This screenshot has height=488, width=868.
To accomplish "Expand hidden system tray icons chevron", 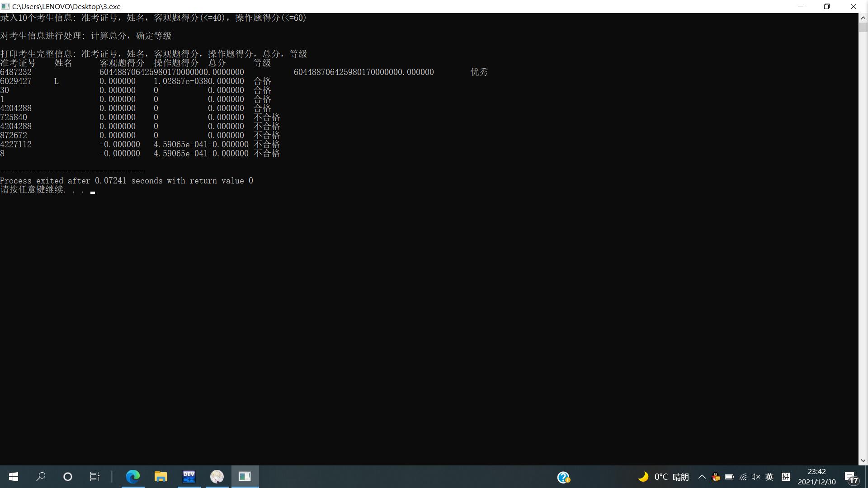I will point(702,477).
